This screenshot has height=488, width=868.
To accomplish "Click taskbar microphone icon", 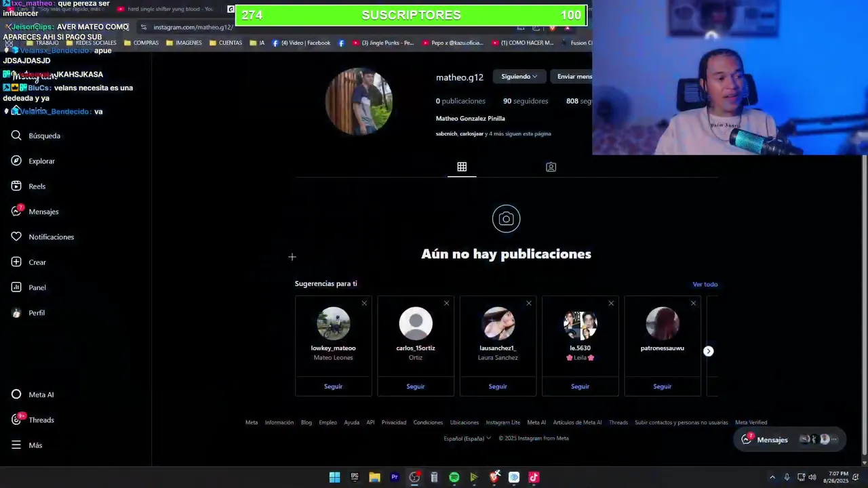I will (x=787, y=477).
